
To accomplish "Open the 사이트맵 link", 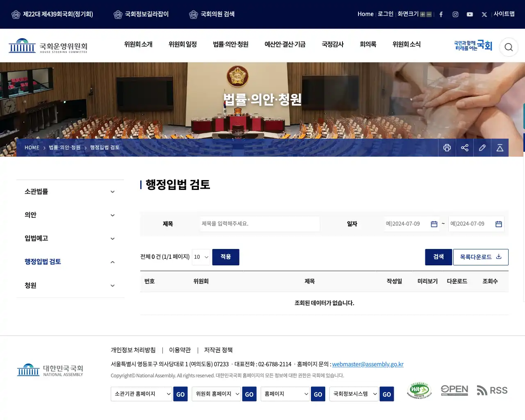I will [x=504, y=14].
